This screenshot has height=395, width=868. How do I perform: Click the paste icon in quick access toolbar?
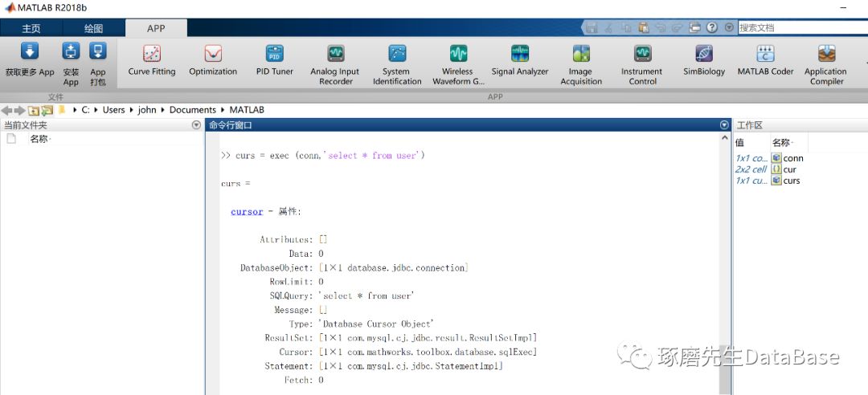pyautogui.click(x=643, y=27)
